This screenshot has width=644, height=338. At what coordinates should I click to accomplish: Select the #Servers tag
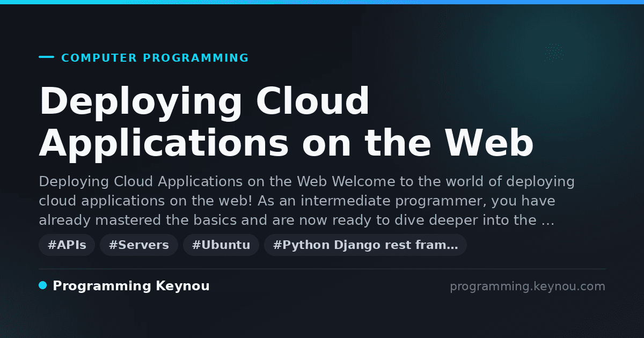coord(139,245)
